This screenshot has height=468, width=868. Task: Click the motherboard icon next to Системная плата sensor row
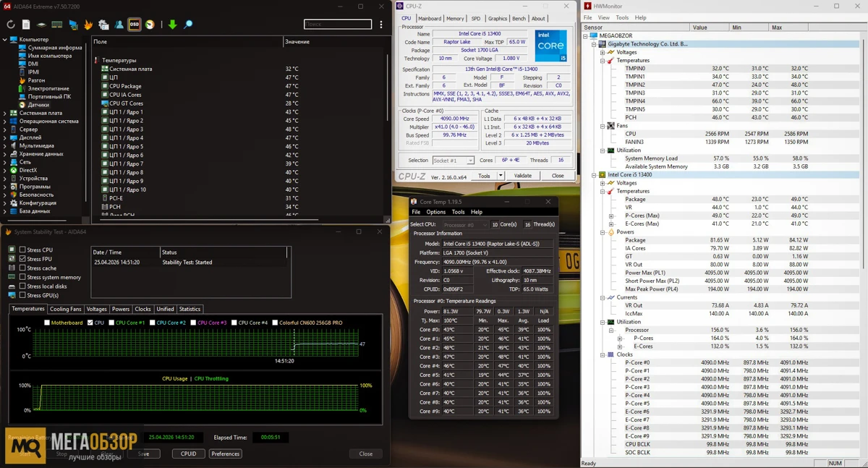105,69
